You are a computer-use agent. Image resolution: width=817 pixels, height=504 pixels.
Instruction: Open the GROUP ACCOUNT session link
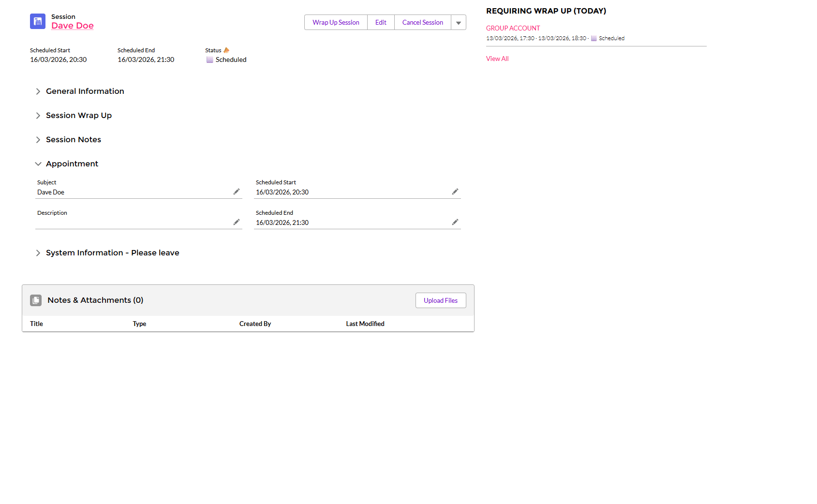click(513, 28)
